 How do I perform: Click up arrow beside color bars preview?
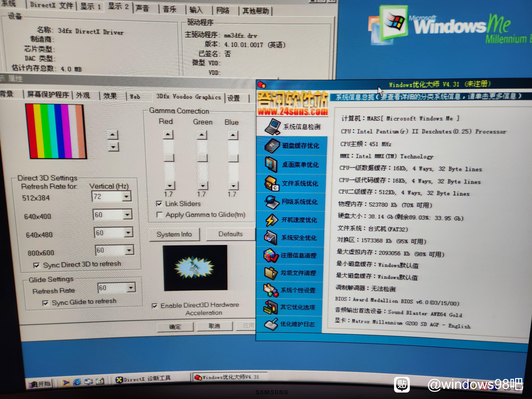(113, 135)
